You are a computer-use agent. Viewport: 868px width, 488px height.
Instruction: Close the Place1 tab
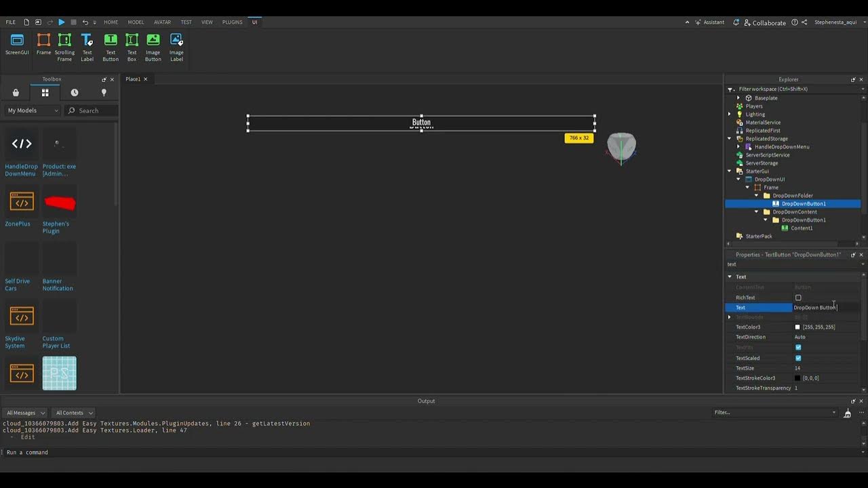click(145, 79)
